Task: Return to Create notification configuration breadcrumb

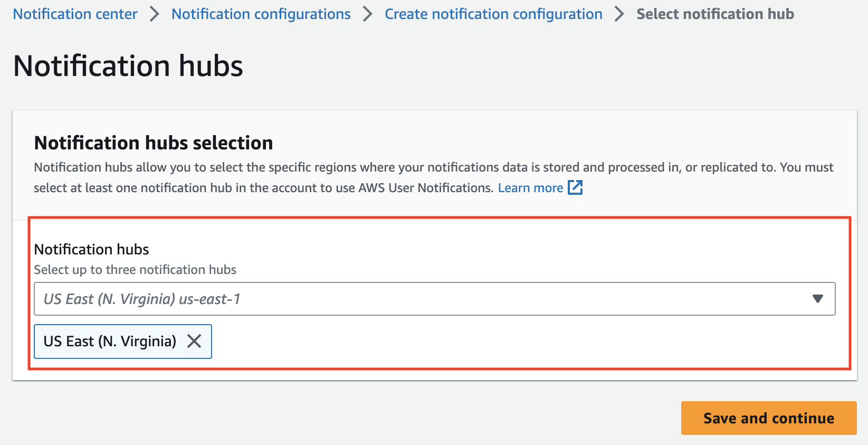Action: [x=493, y=14]
